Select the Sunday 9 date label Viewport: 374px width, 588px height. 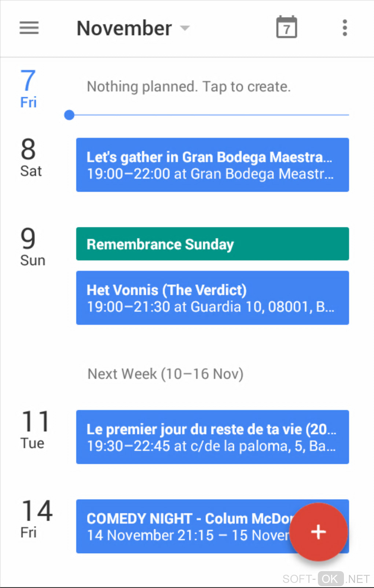coord(32,247)
